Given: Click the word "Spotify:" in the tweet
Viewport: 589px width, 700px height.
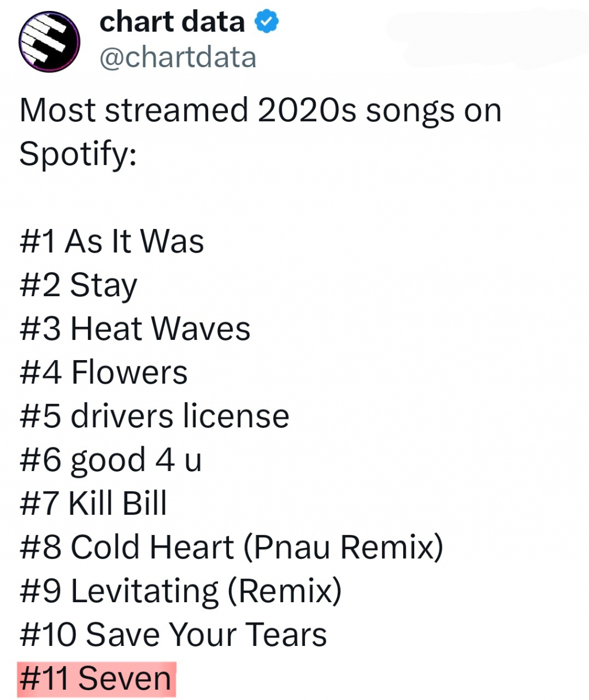Looking at the screenshot, I should 78,154.
